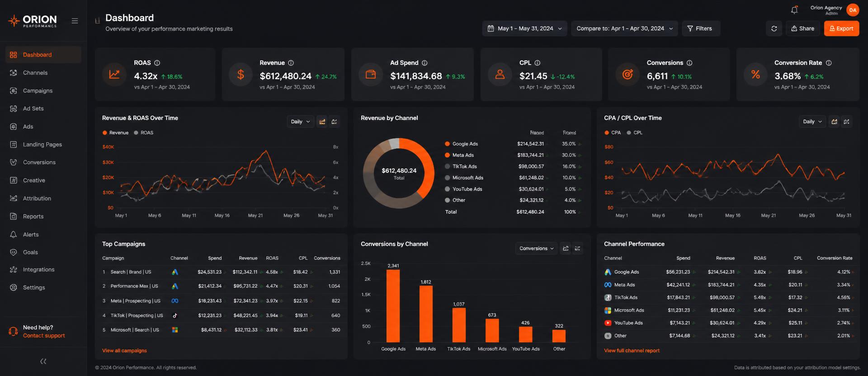Screen dimensions: 868x376
Task: Open the Compare to date dropdown
Action: (624, 28)
